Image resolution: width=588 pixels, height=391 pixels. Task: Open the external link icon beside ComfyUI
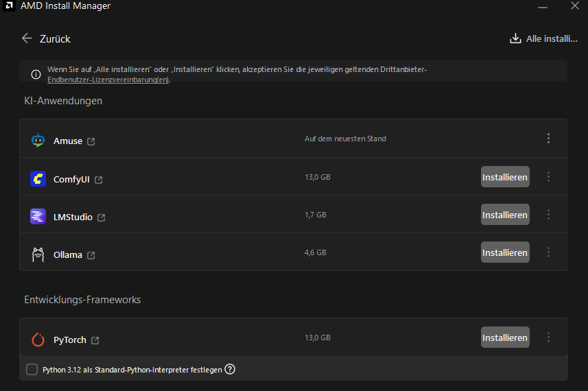click(99, 180)
